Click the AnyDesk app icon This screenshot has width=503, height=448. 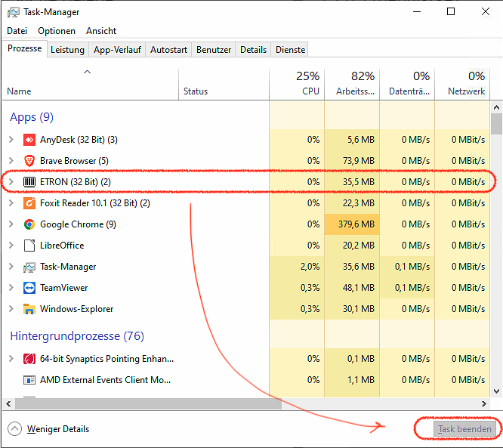[29, 140]
